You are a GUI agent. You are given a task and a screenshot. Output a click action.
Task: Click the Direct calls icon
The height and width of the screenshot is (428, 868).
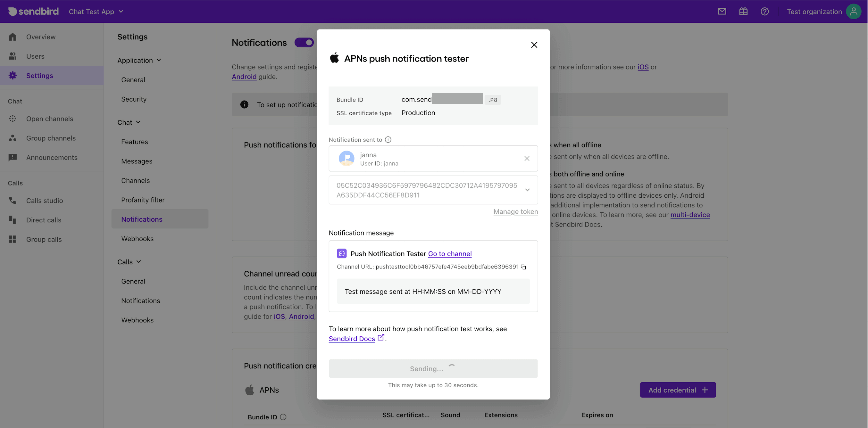13,220
